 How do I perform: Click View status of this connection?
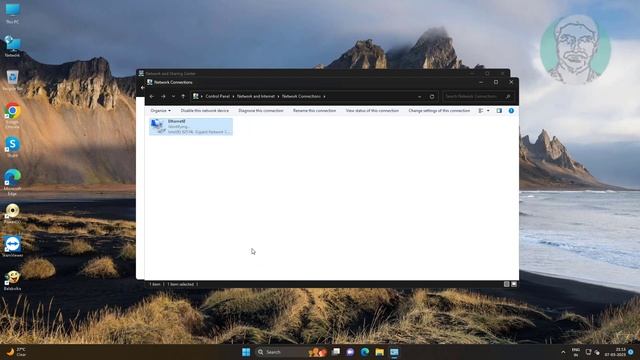372,111
